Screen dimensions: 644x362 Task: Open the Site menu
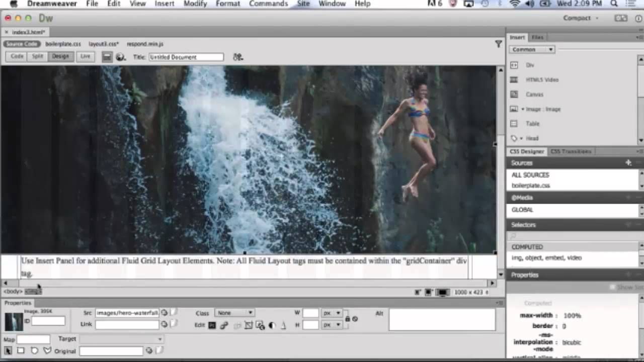303,4
